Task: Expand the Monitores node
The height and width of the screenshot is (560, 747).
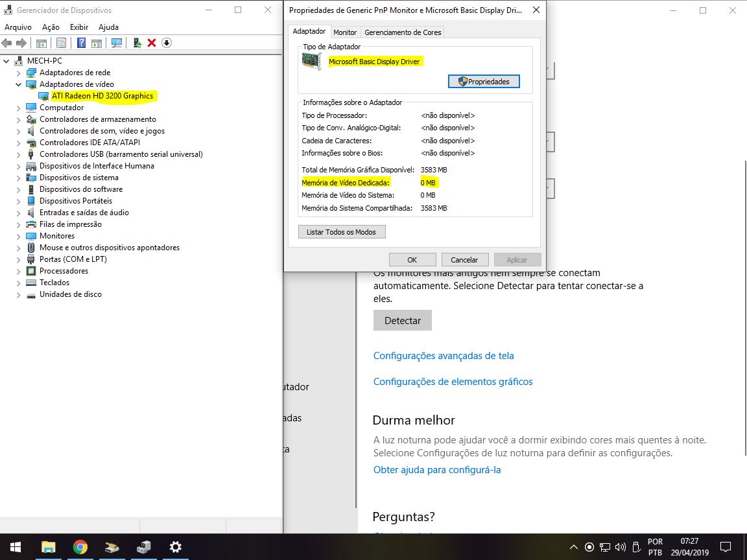Action: (19, 236)
